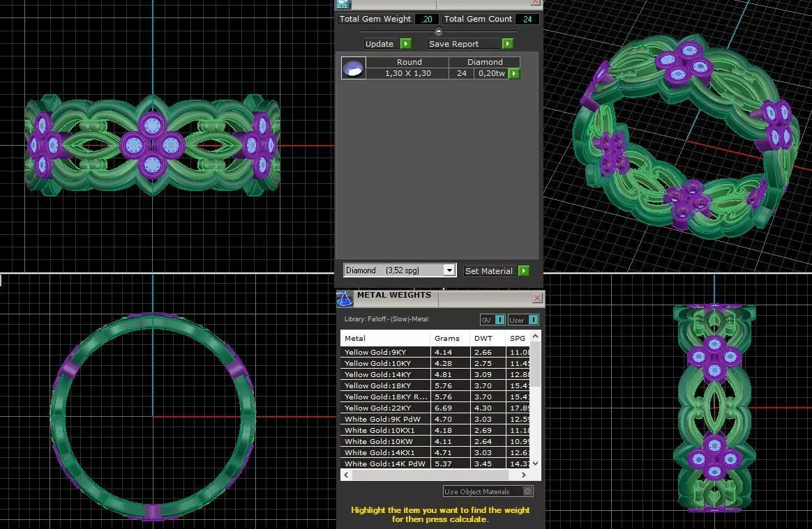
Task: Toggle the User library switch
Action: point(524,320)
